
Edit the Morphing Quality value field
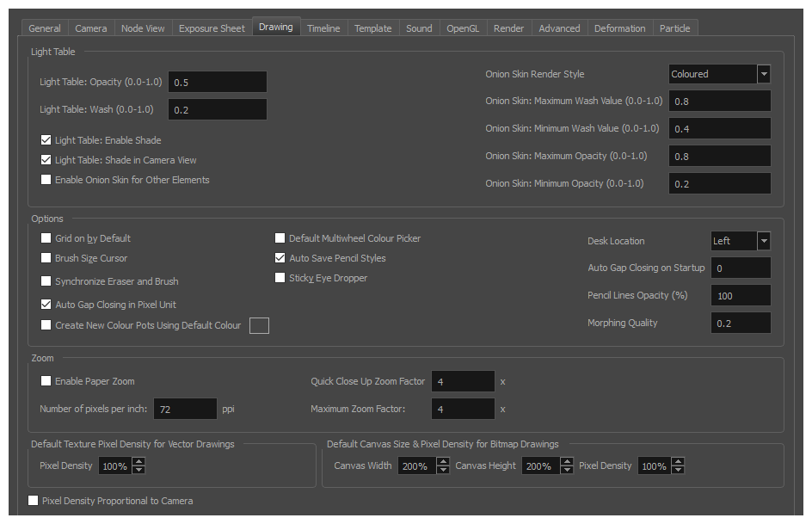click(x=741, y=323)
